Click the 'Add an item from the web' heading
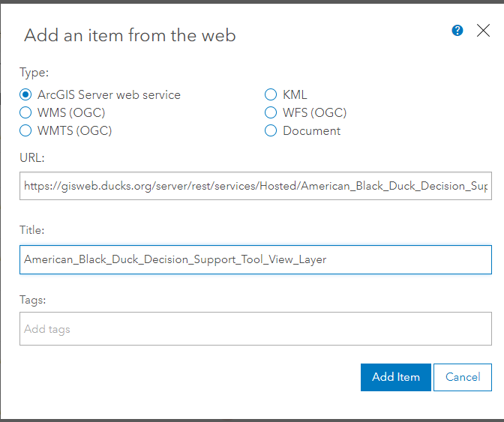 pos(130,34)
